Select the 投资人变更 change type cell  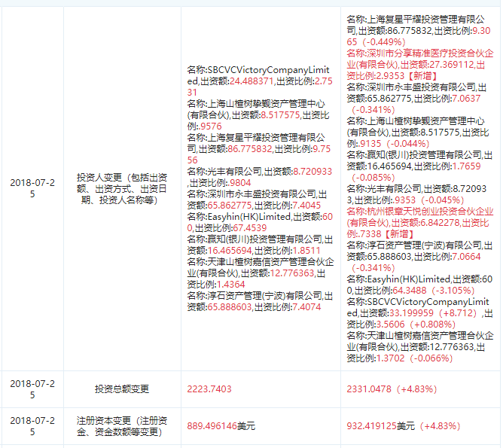pyautogui.click(x=122, y=188)
